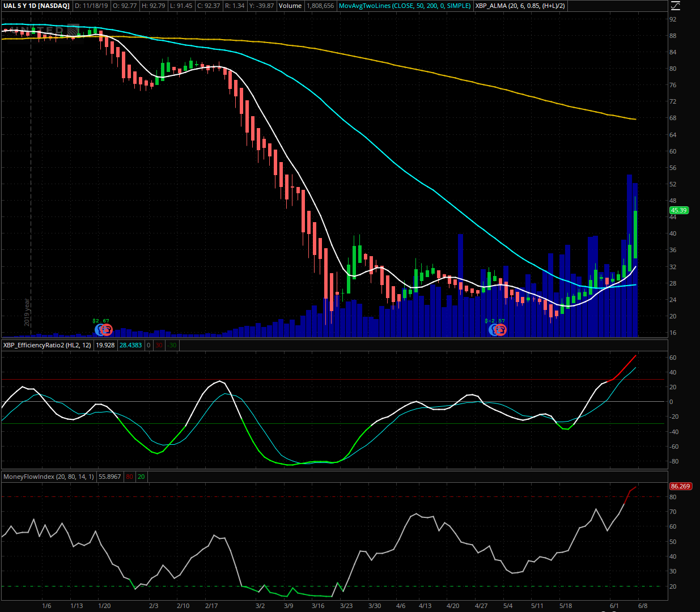The height and width of the screenshot is (612, 700).
Task: Click the chart scale icon at top right
Action: [674, 6]
